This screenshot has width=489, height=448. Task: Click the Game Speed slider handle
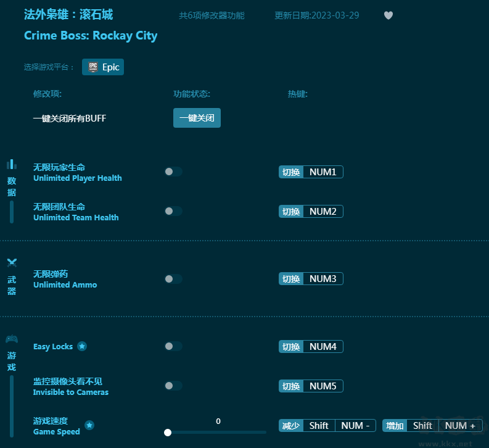(x=168, y=433)
